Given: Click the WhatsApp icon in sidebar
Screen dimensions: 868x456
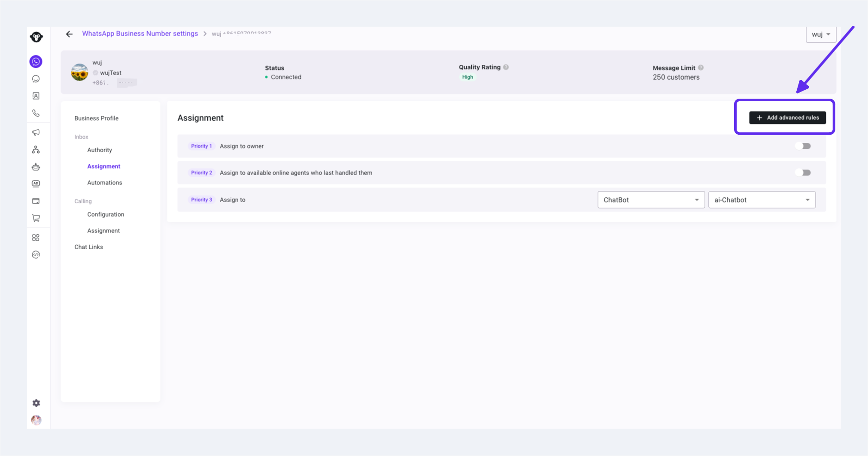Looking at the screenshot, I should tap(36, 62).
